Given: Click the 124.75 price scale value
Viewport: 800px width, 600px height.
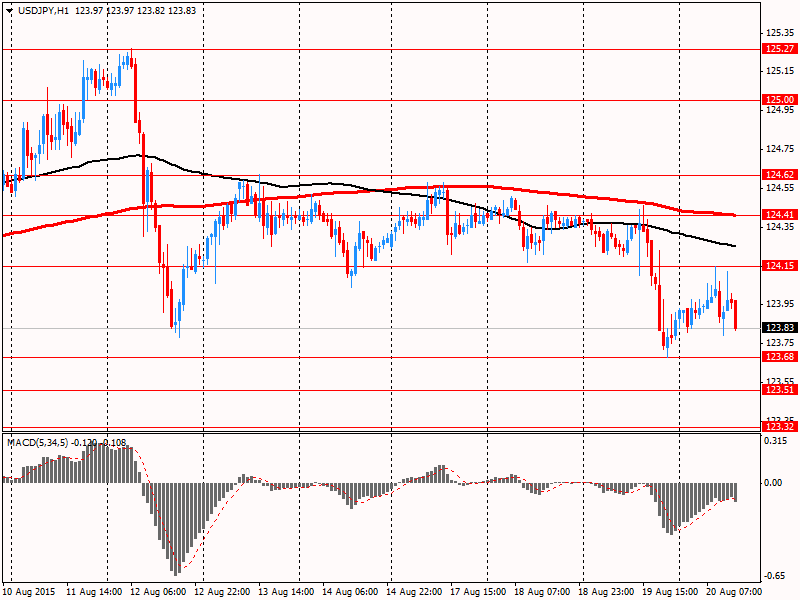Looking at the screenshot, I should pos(780,149).
